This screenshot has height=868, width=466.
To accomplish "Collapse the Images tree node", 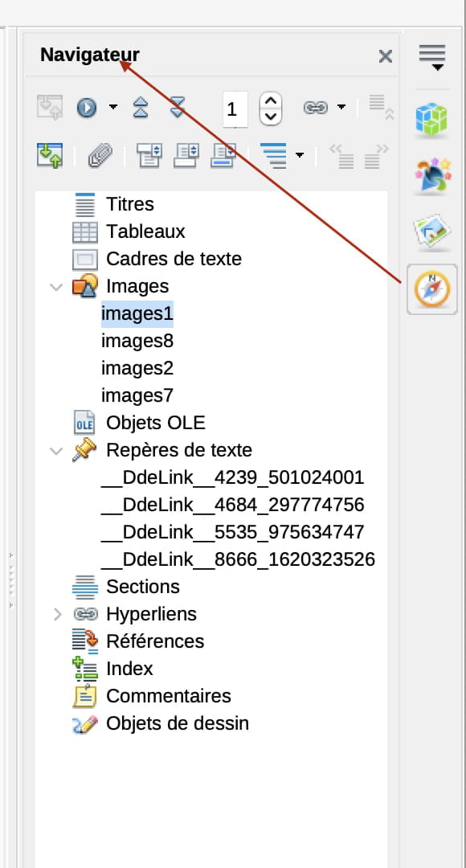I will pyautogui.click(x=56, y=287).
